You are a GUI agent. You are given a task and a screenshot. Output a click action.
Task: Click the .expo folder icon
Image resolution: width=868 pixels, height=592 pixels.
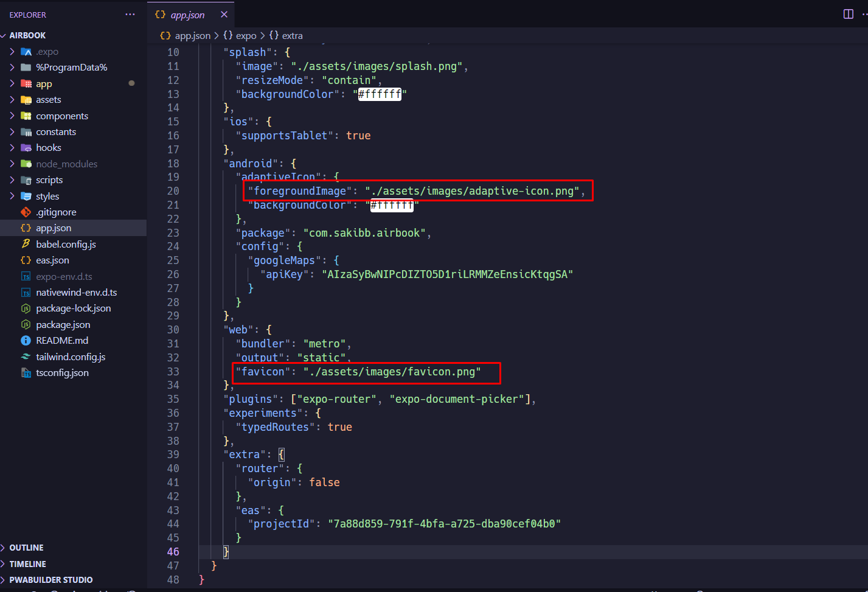click(26, 52)
